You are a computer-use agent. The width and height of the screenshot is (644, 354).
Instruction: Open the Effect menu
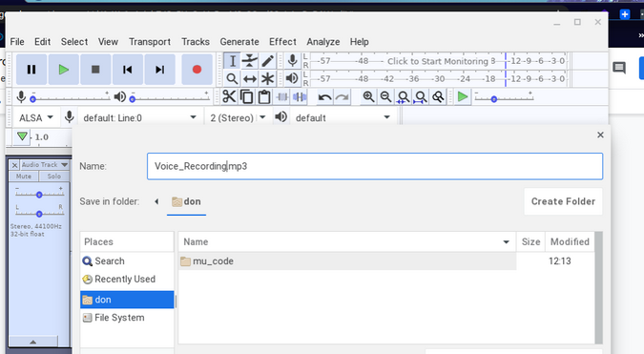tap(282, 42)
